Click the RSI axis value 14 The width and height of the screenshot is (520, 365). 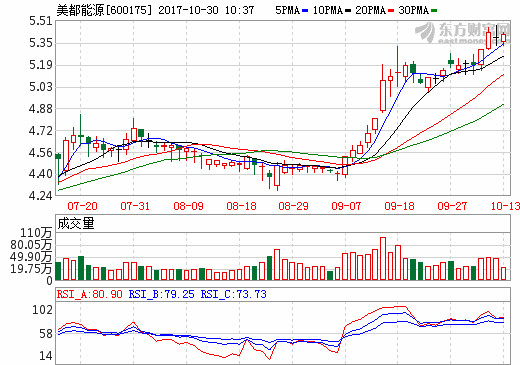[46, 356]
